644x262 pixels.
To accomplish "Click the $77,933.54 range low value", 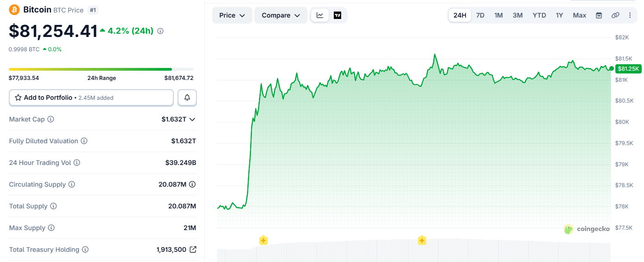I will click(x=24, y=78).
